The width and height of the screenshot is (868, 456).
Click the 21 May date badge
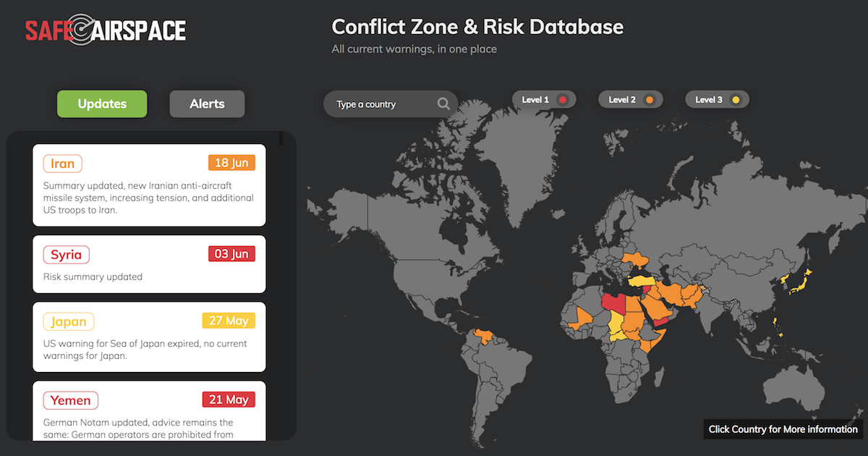pos(229,400)
